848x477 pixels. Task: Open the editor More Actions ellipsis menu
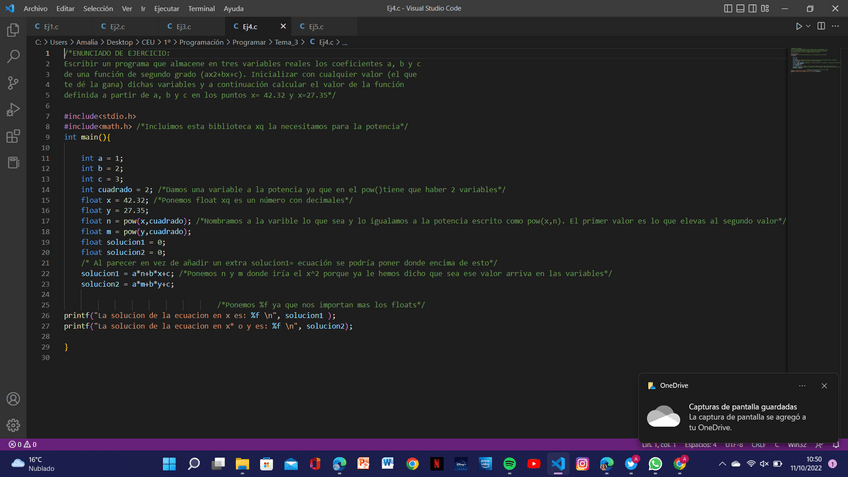tap(836, 26)
